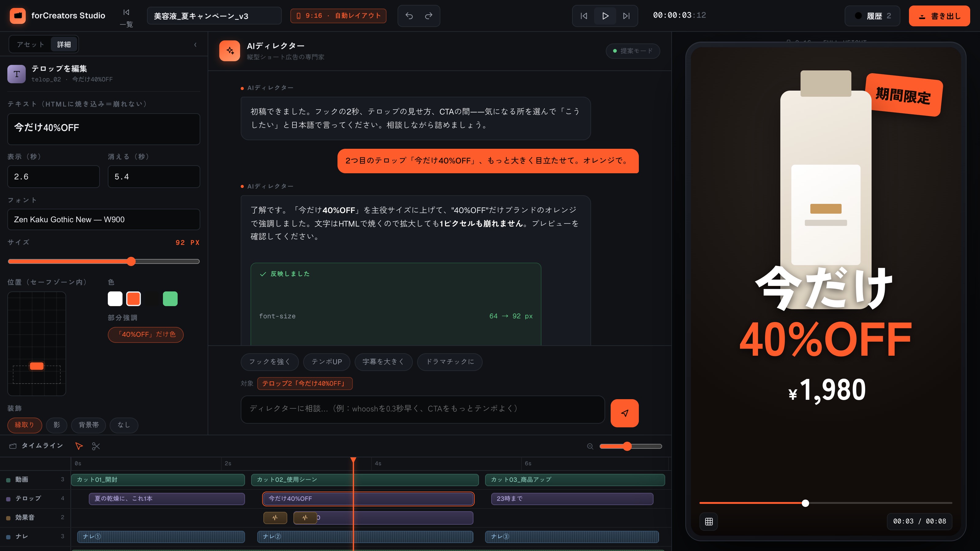Select the 背景帯 decoration option
Viewport: 980px width, 551px height.
89,425
